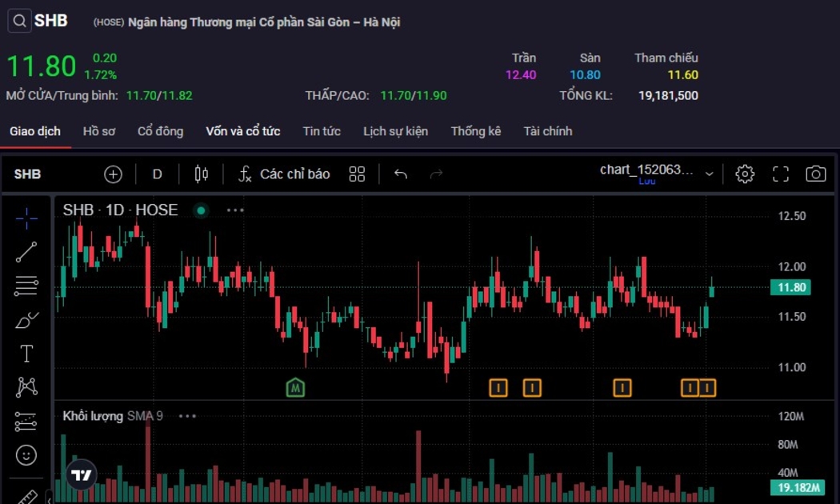Viewport: 840px width, 504px height.
Task: Select the crosshair cursor tool
Action: [x=26, y=218]
